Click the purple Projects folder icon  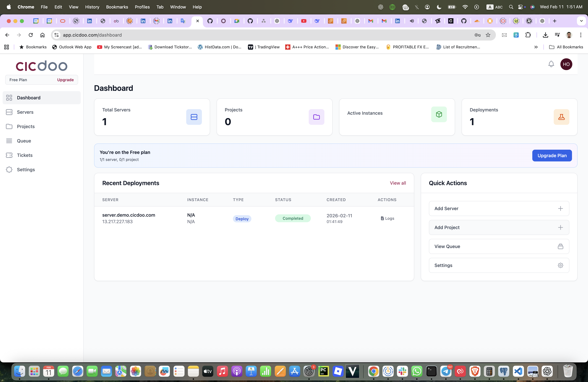(x=316, y=117)
